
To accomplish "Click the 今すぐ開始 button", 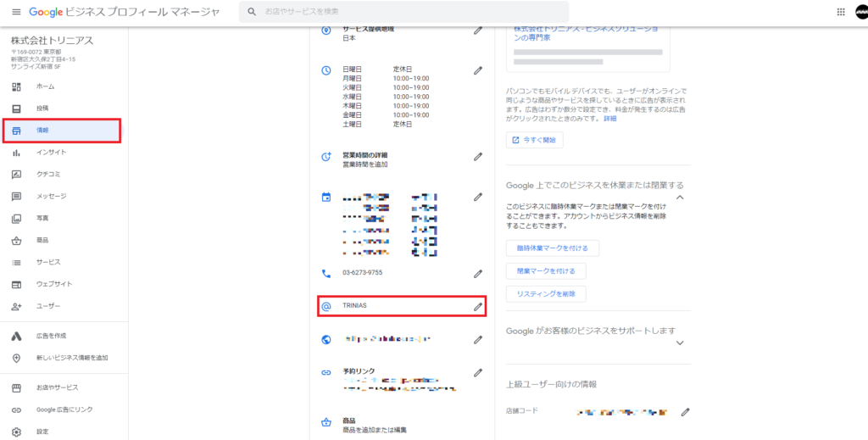I will [x=535, y=140].
